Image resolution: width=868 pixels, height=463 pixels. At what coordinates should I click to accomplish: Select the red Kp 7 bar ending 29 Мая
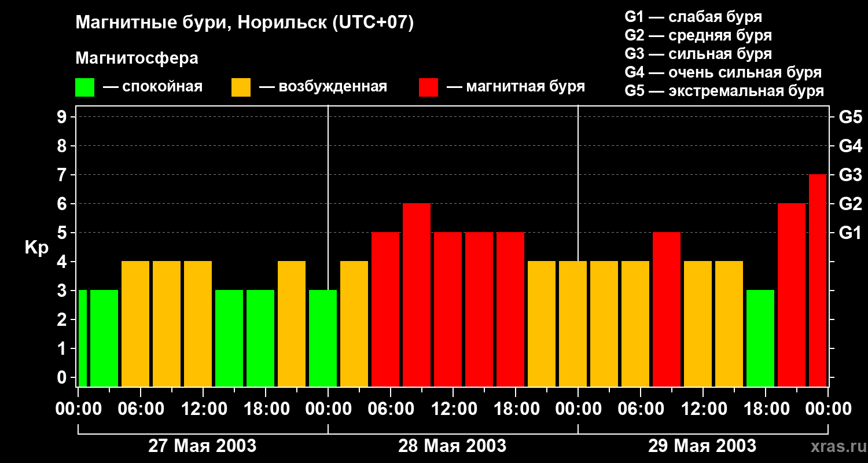tap(818, 280)
